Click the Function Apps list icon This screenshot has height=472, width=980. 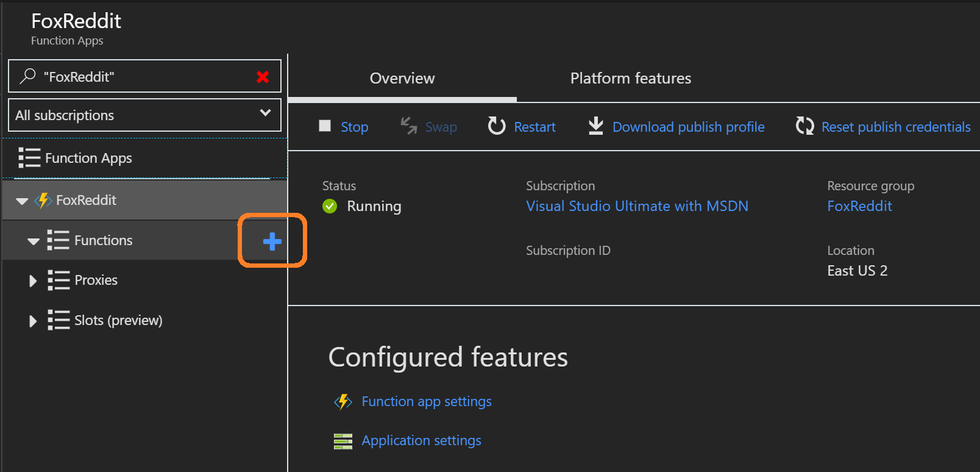click(x=29, y=158)
